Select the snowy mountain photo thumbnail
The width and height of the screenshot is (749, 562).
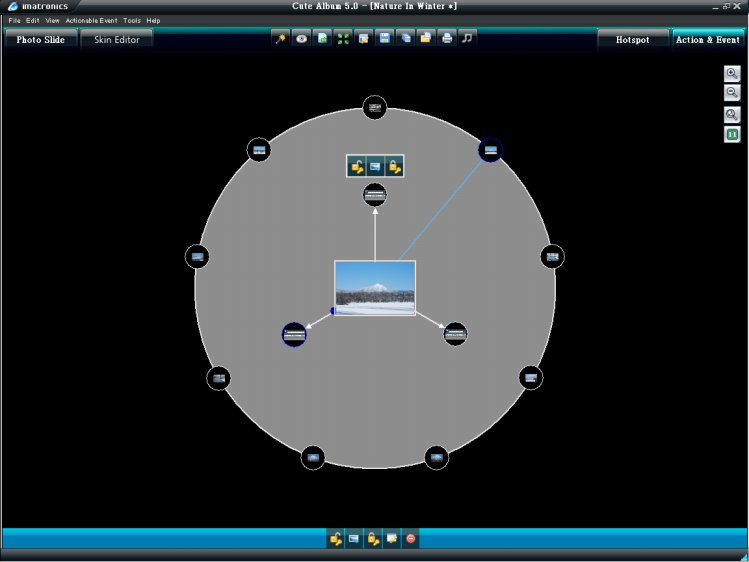pos(375,288)
